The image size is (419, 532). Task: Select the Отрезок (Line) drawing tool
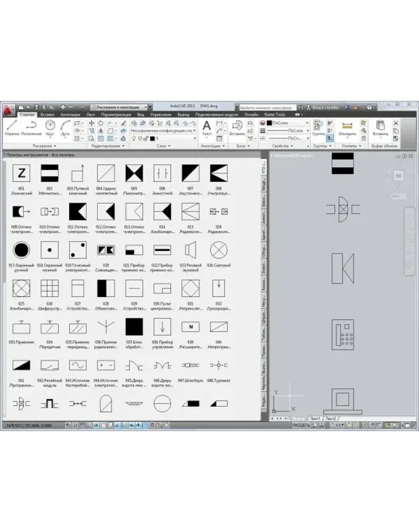tap(12, 128)
